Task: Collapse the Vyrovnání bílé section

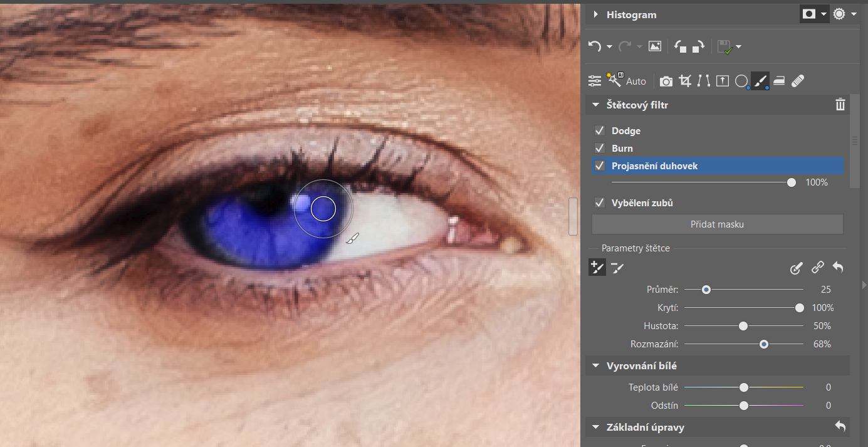Action: [x=595, y=366]
